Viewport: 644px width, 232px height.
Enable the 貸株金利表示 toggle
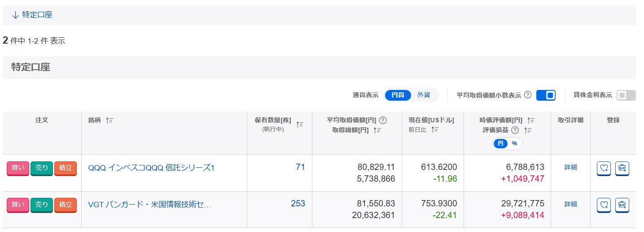pyautogui.click(x=626, y=95)
